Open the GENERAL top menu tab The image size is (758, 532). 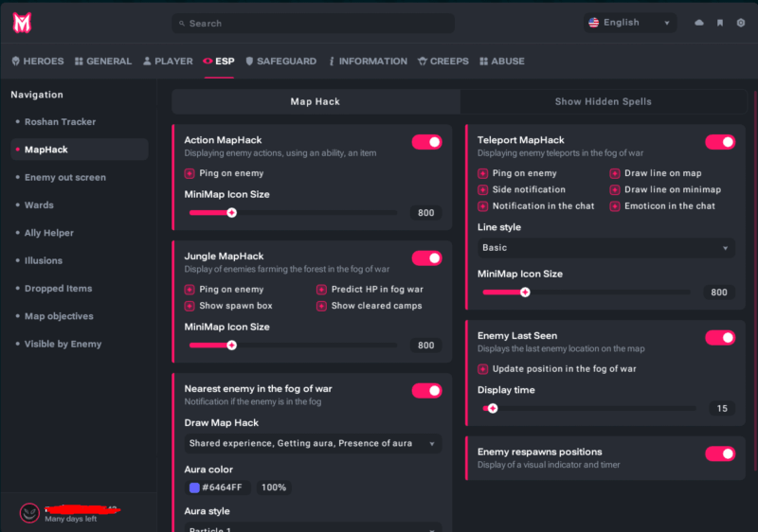103,61
